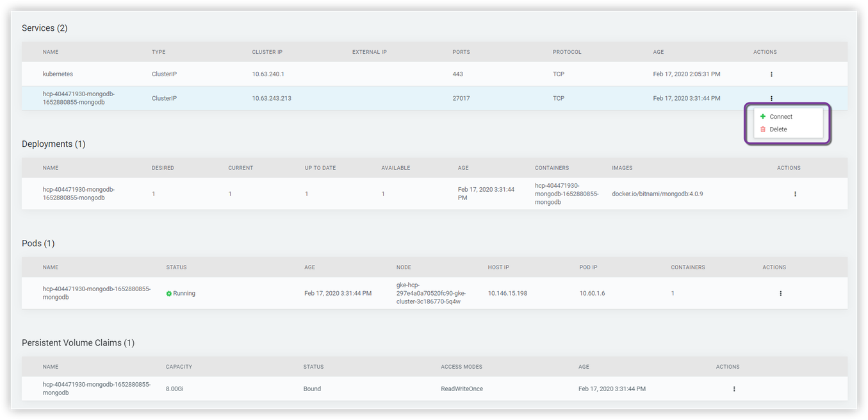Click the Status column header in Pods
The height and width of the screenshot is (420, 868).
point(176,267)
